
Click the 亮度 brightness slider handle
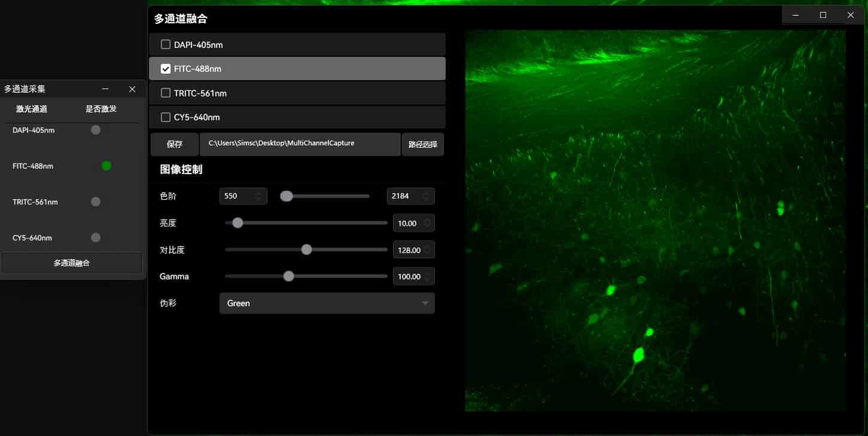(237, 223)
